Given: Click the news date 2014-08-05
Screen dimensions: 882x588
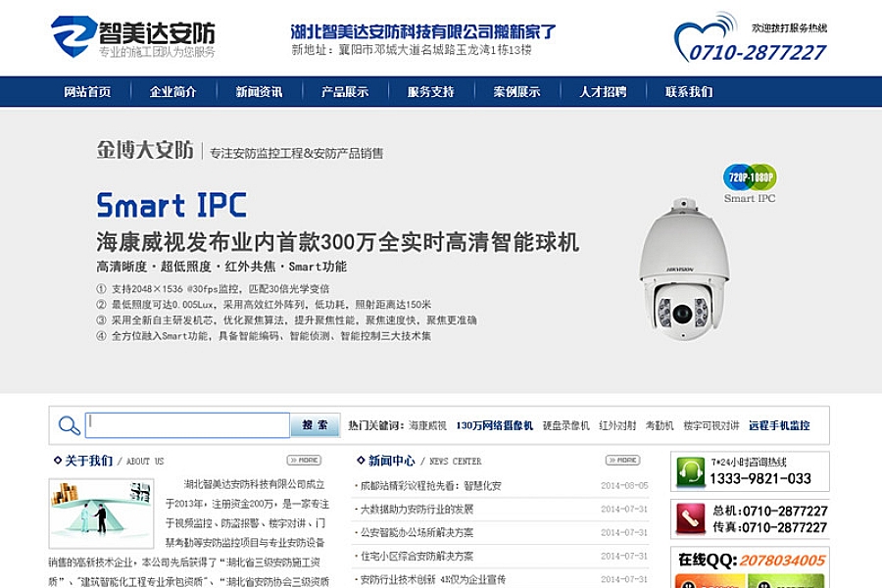Looking at the screenshot, I should [624, 486].
